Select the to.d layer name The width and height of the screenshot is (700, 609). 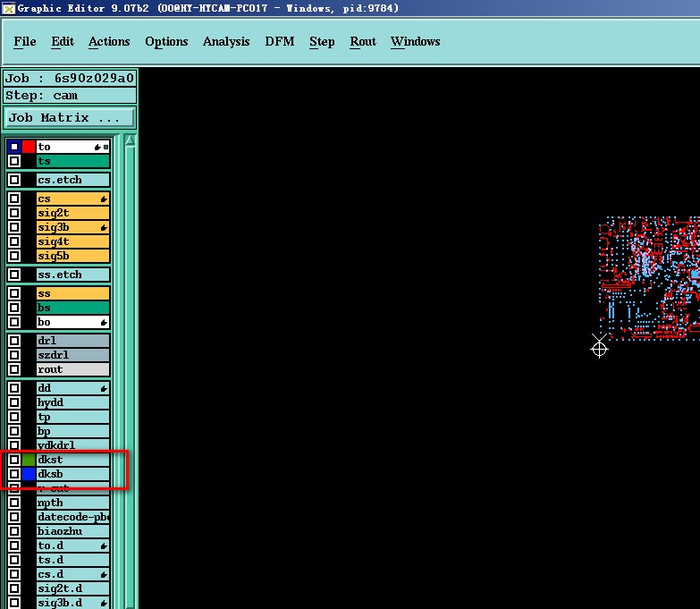[x=73, y=546]
